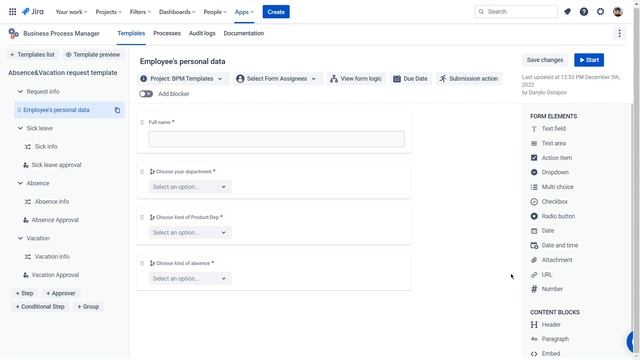Open the Projects menu
The width and height of the screenshot is (640, 360).
108,12
